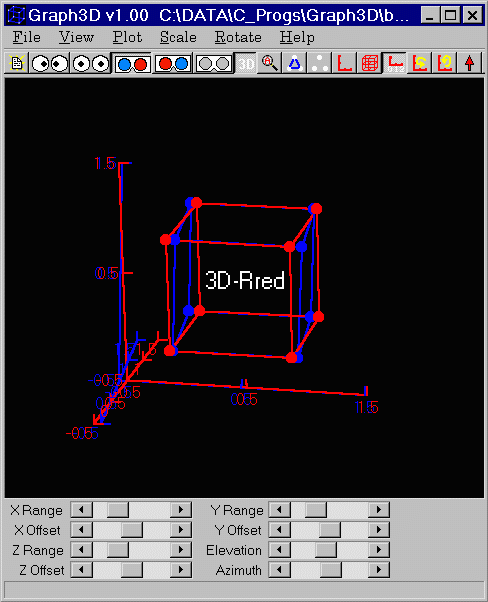Select the red-blue anaglyph glasses mode

173,63
